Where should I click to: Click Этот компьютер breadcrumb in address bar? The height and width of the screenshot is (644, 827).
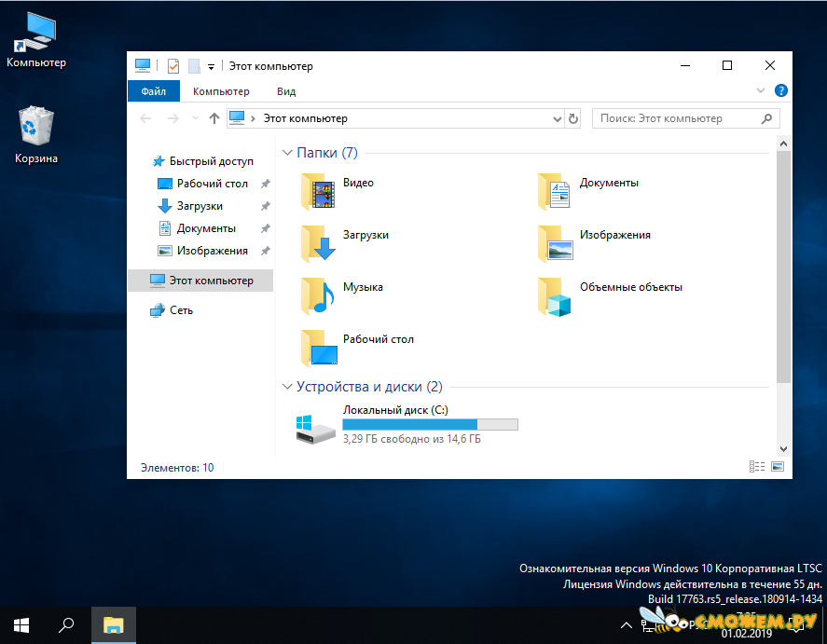306,118
